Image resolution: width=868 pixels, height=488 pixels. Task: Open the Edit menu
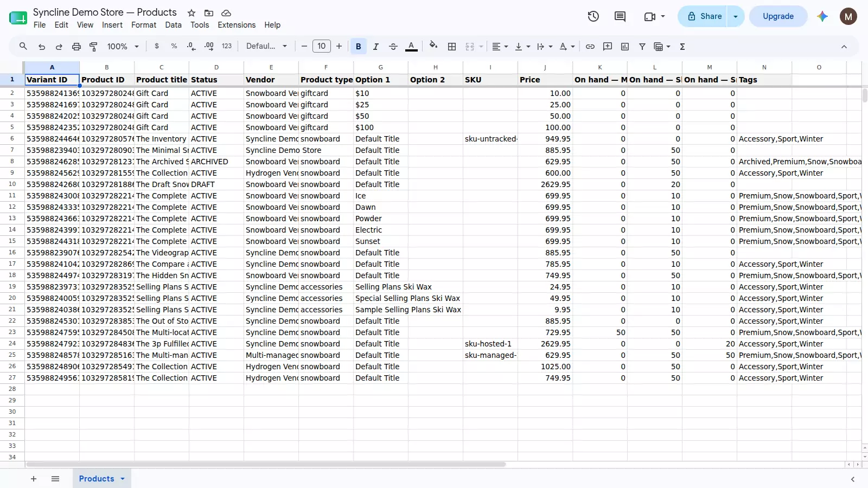tap(61, 25)
